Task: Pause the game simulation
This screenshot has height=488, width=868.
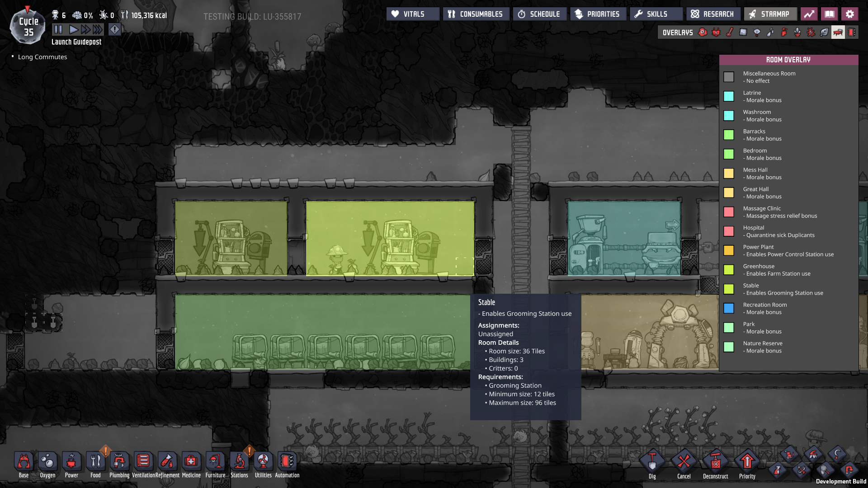Action: (58, 30)
